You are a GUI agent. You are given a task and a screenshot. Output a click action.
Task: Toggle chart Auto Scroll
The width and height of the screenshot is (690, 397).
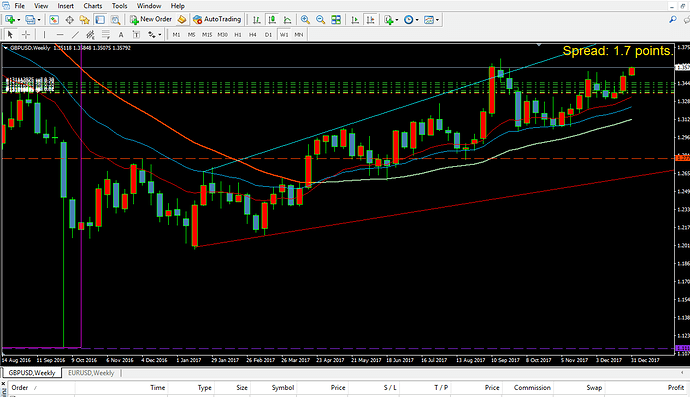pos(355,20)
